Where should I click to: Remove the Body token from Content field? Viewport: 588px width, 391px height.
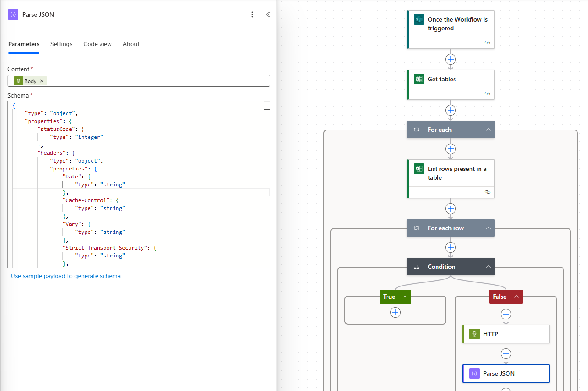coord(42,81)
